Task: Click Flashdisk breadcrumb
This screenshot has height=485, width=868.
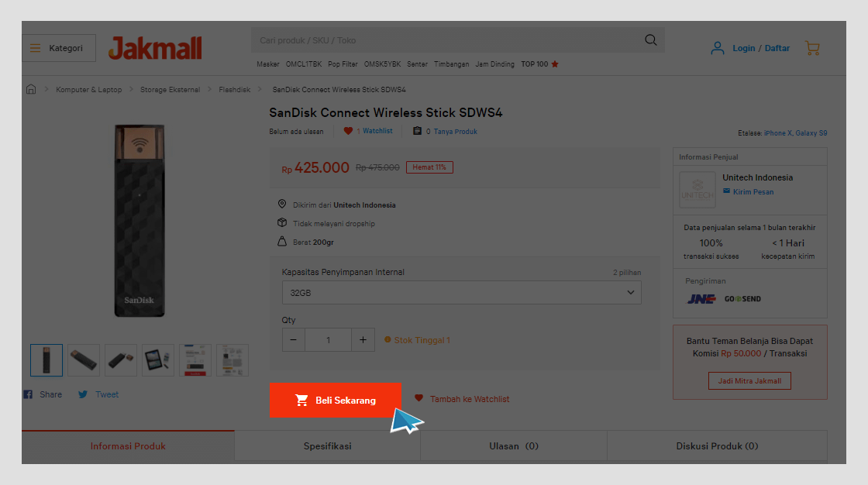Action: click(x=234, y=89)
